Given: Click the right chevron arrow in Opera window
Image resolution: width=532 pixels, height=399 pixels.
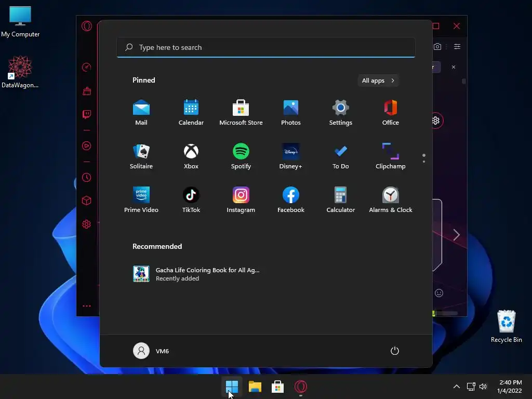Looking at the screenshot, I should [457, 235].
